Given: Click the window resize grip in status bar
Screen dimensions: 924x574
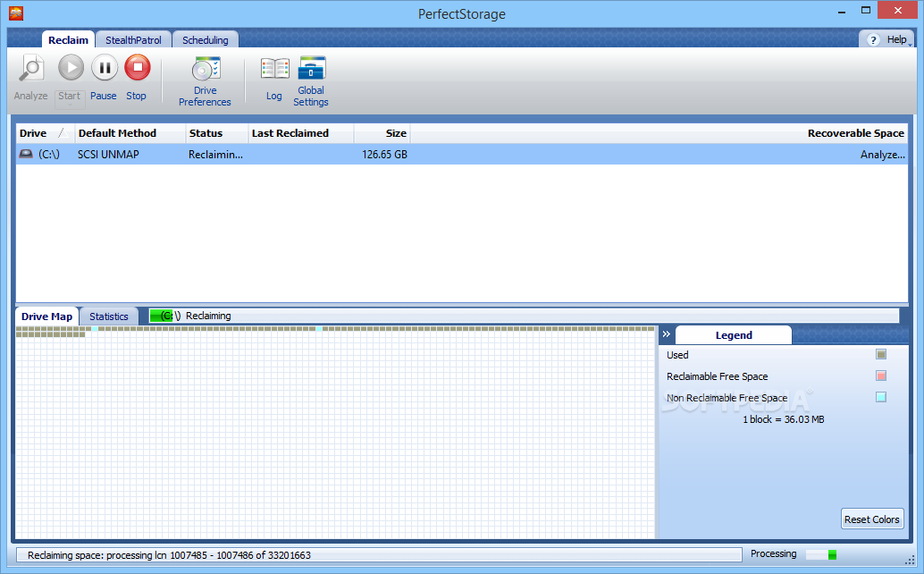Looking at the screenshot, I should pos(910,560).
